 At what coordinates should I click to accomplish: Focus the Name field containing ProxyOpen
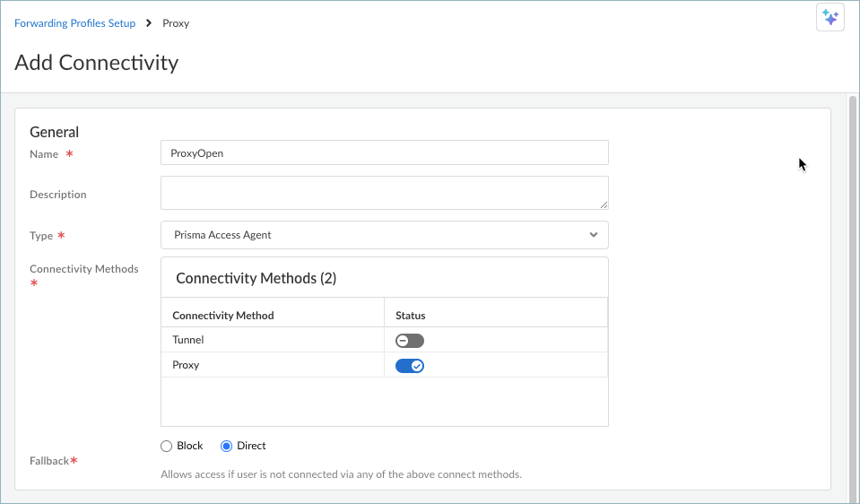tap(384, 152)
